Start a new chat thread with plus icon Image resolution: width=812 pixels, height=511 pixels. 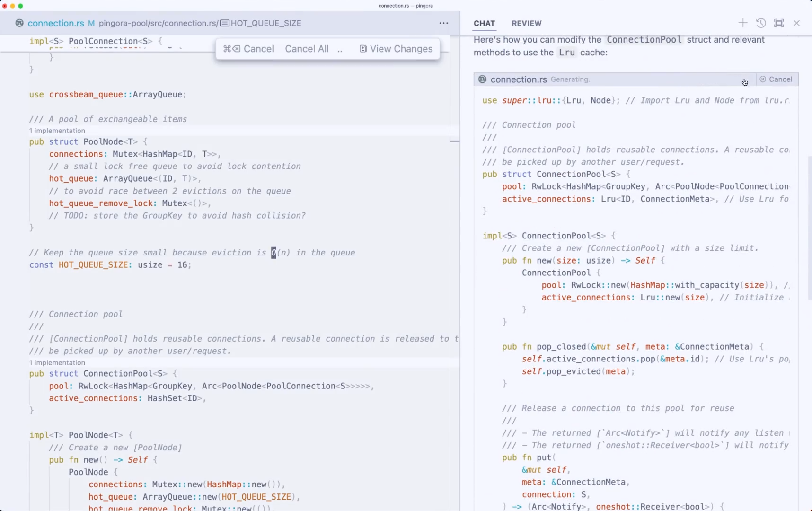point(742,23)
